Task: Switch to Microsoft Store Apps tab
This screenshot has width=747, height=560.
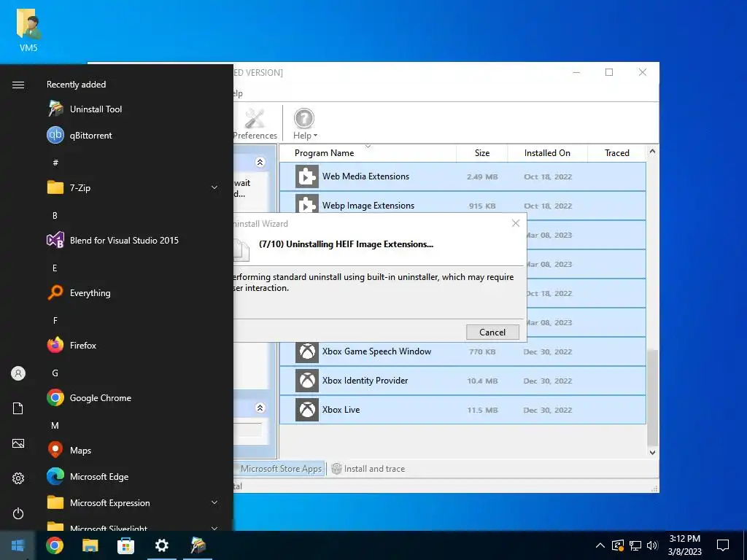Action: (279, 469)
